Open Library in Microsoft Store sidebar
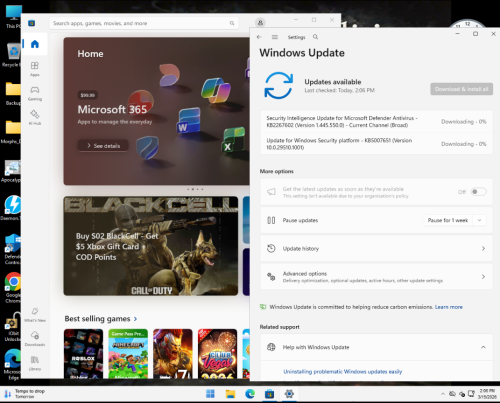 click(35, 363)
